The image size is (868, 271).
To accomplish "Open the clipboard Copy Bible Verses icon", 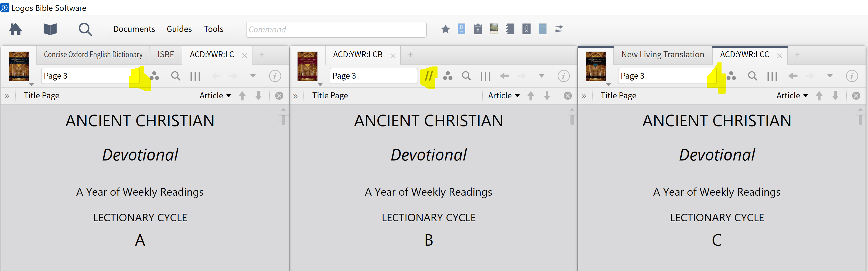I will pyautogui.click(x=478, y=29).
